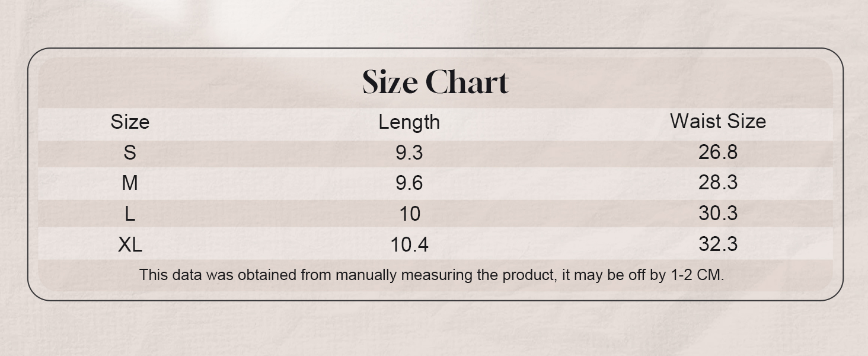The width and height of the screenshot is (868, 356).
Task: Click the XL size row label
Action: 130,244
